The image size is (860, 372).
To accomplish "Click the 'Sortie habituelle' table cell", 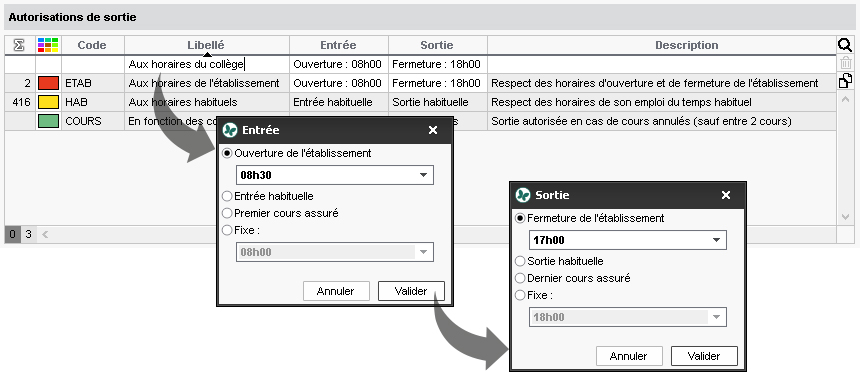I will [437, 102].
